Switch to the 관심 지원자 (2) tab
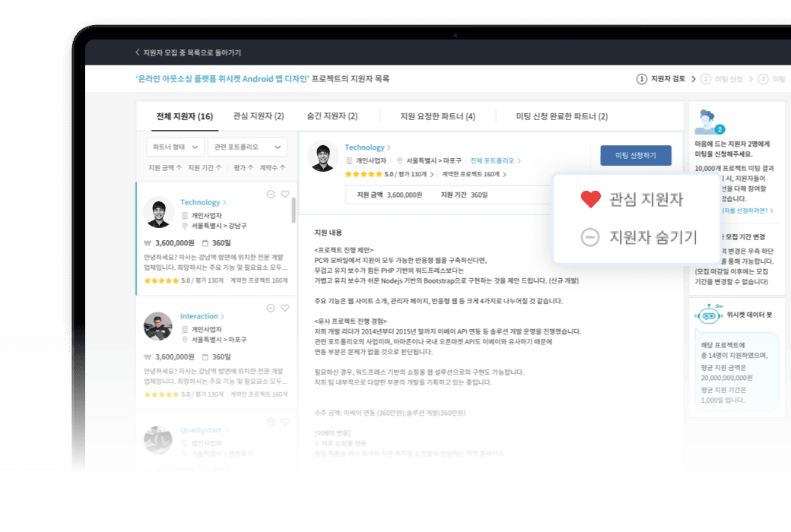Viewport: 791px width, 532px height. (258, 118)
